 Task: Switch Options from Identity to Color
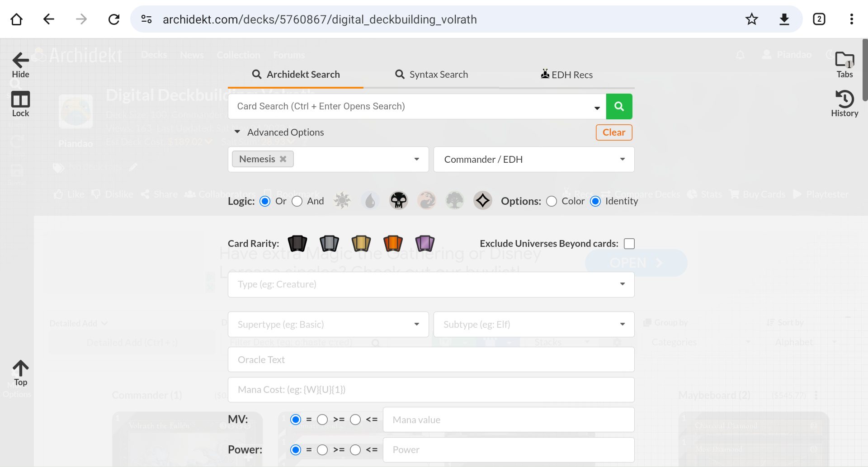pos(552,201)
